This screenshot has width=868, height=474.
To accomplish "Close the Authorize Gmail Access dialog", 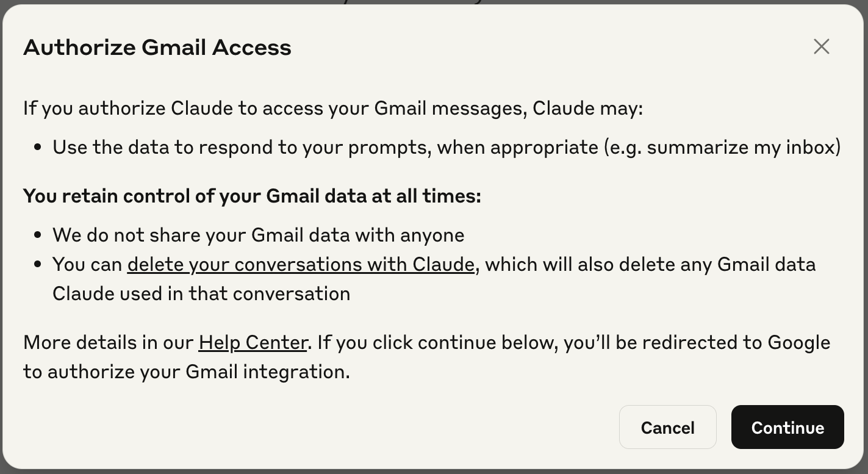I will point(821,46).
